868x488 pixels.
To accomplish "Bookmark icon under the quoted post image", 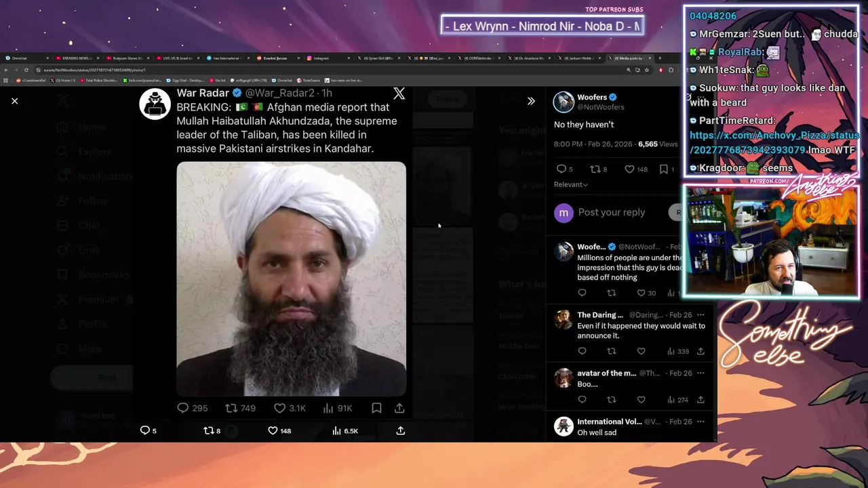I will point(376,408).
